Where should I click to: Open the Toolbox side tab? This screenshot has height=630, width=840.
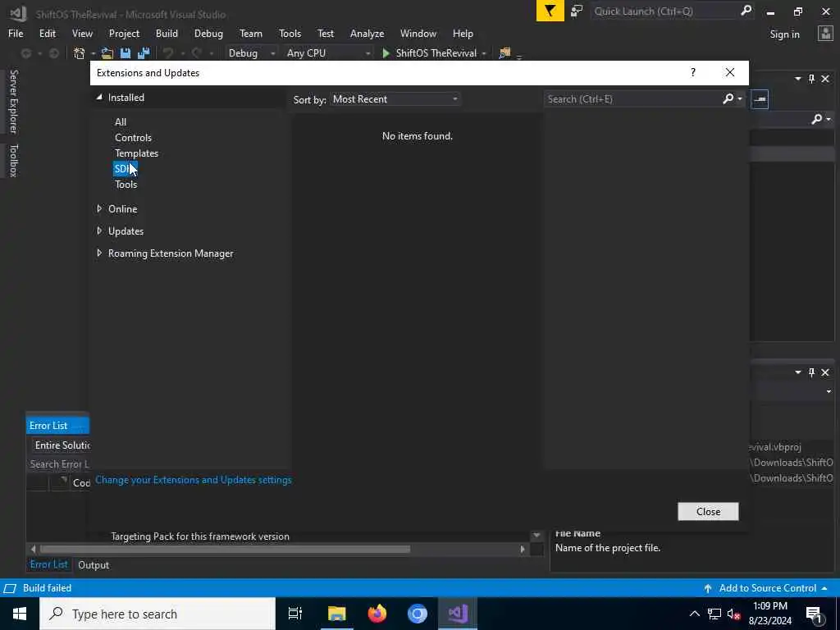pos(13,160)
